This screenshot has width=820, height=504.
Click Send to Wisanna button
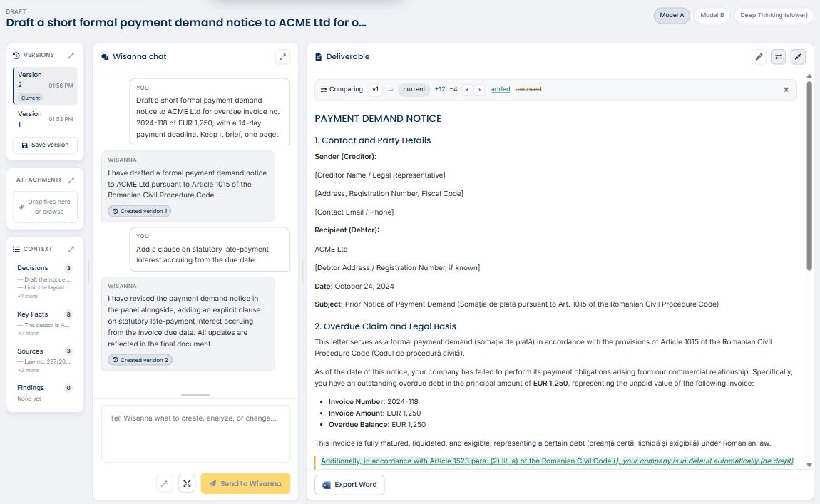(245, 483)
